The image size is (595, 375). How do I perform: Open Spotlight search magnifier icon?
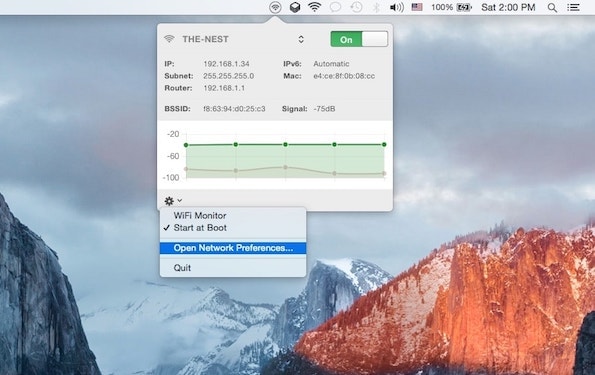click(x=552, y=8)
